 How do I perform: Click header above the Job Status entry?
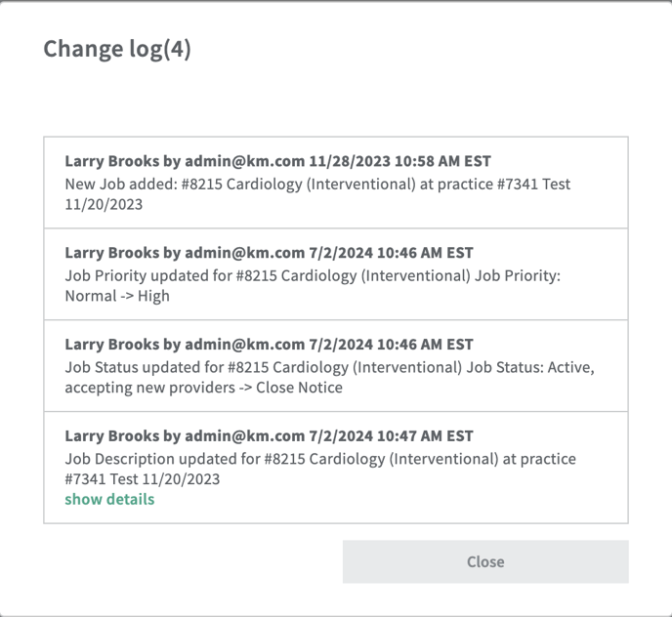point(269,345)
